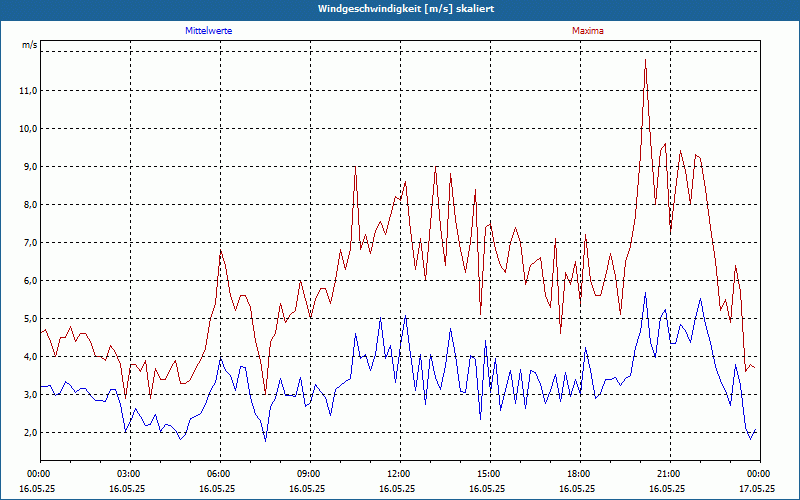This screenshot has width=800, height=500.
Task: Click the '00:00' label above the first 16.05.25
Action: [x=40, y=474]
